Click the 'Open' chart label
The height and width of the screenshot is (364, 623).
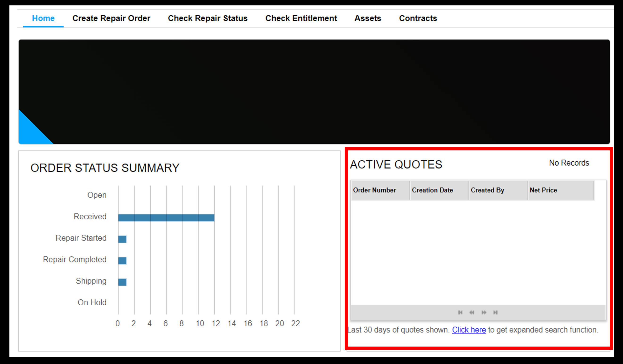point(97,195)
